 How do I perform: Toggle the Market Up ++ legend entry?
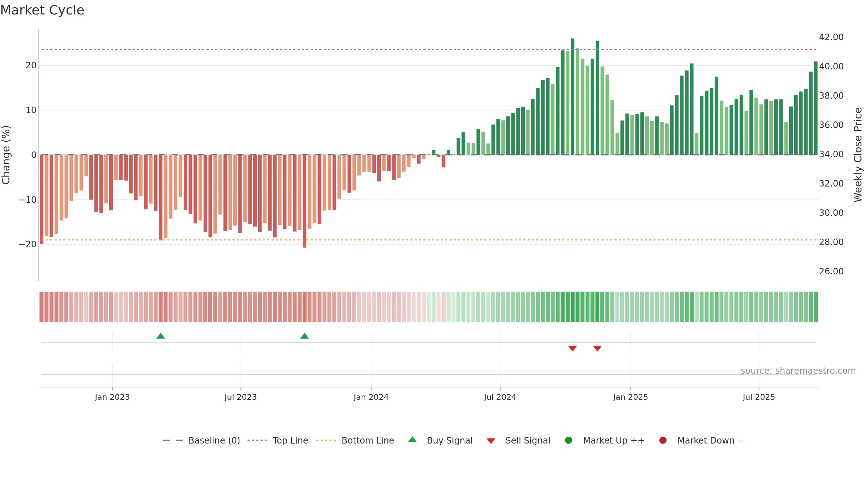[x=604, y=440]
